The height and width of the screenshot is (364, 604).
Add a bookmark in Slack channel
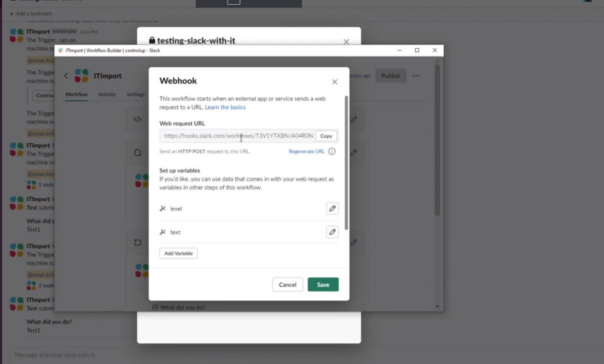[31, 14]
